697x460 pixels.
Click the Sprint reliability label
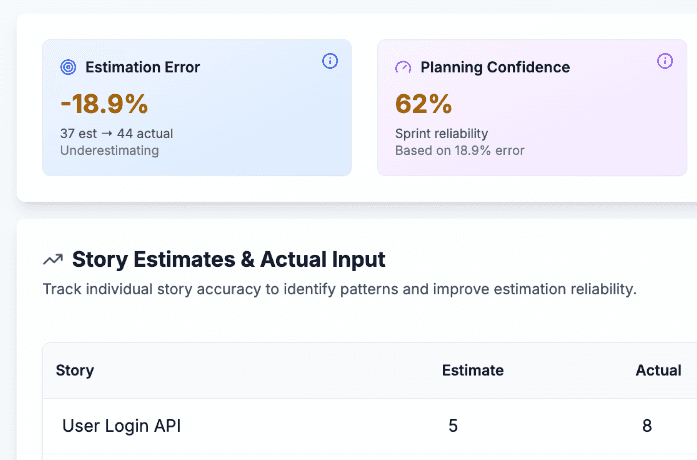click(441, 133)
